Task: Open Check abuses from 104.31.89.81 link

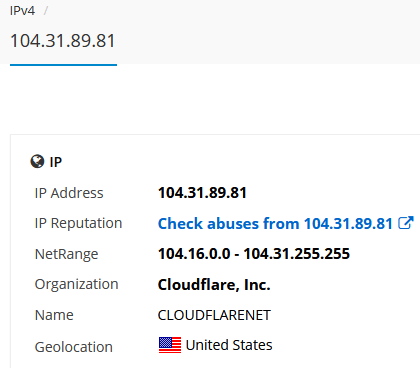Action: coord(275,223)
